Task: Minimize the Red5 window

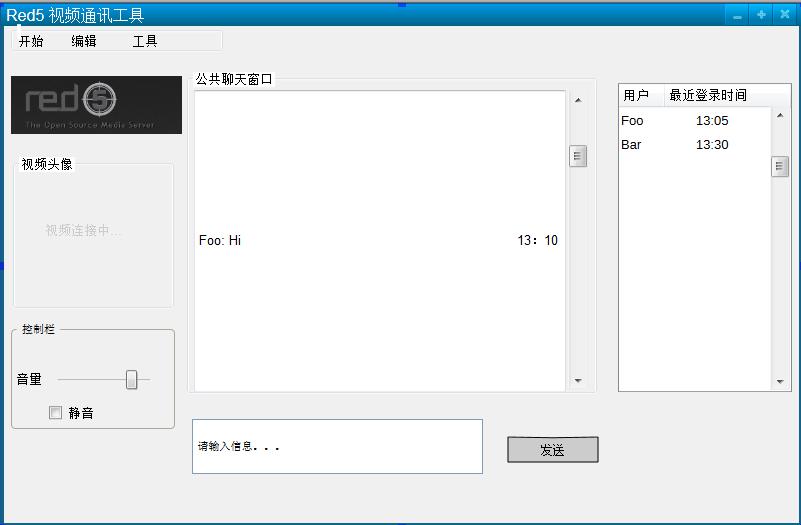Action: coord(737,15)
